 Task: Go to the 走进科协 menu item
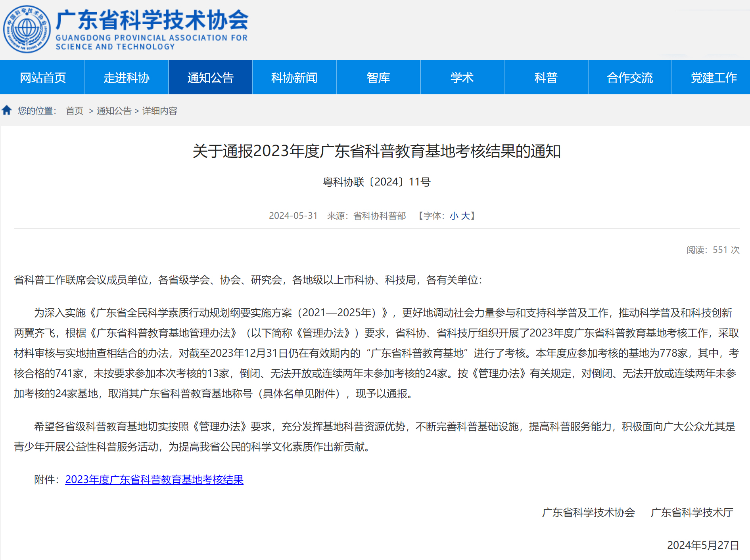(127, 78)
